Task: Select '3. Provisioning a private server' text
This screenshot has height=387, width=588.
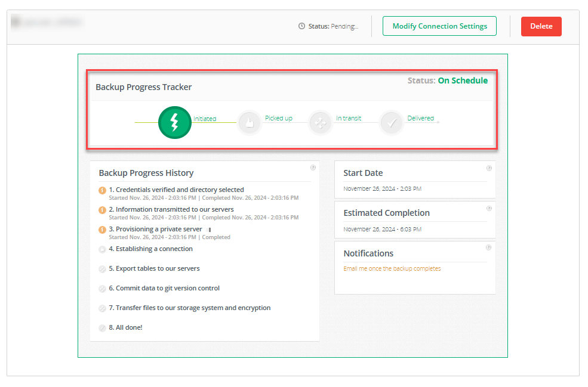Action: pos(155,229)
